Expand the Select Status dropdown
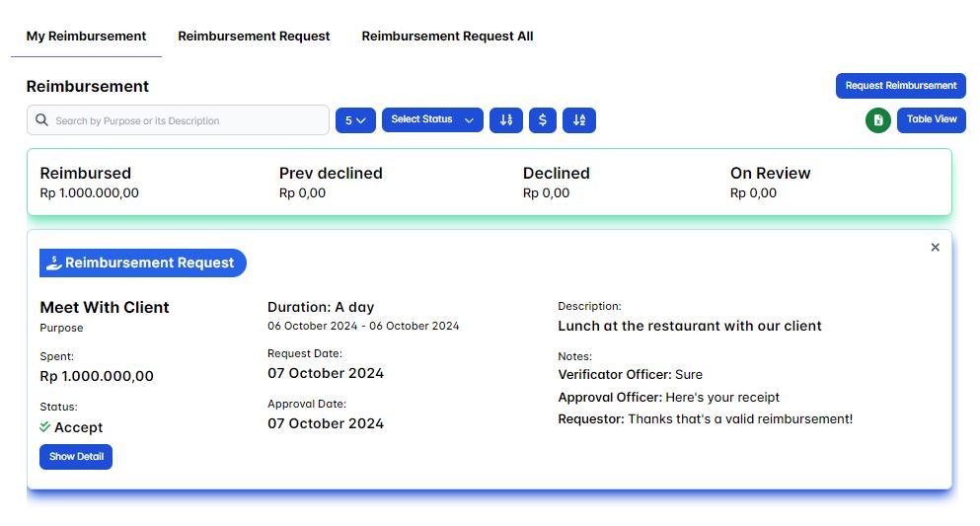The width and height of the screenshot is (980, 526). 432,120
